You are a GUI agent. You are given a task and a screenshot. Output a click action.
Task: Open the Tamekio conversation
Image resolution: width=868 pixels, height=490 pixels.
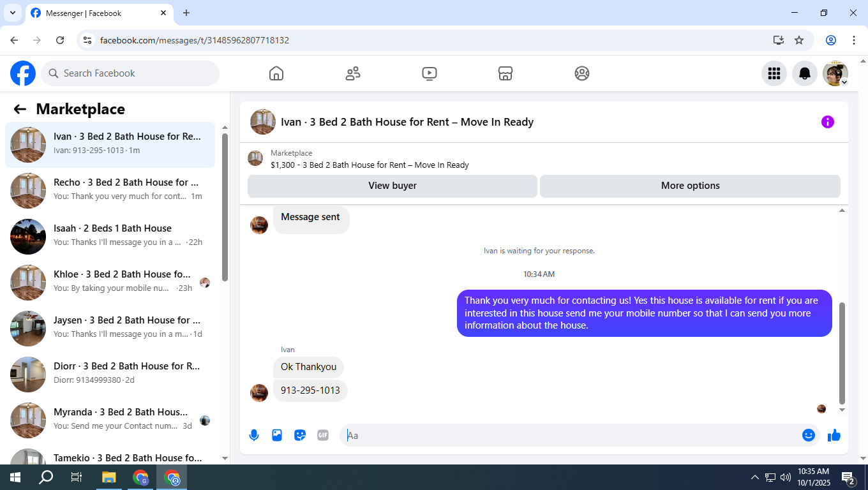(x=110, y=454)
